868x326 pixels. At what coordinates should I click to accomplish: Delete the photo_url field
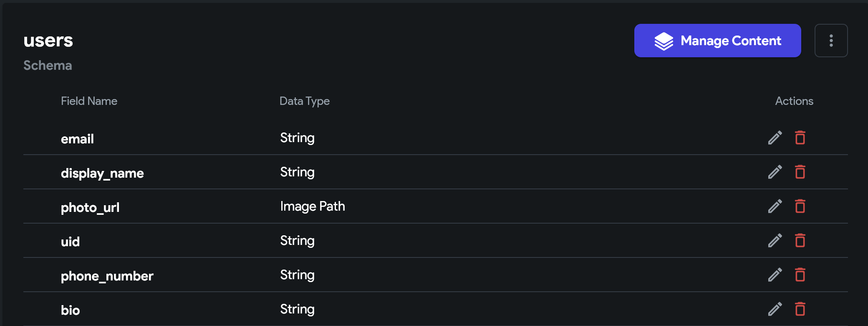[800, 206]
